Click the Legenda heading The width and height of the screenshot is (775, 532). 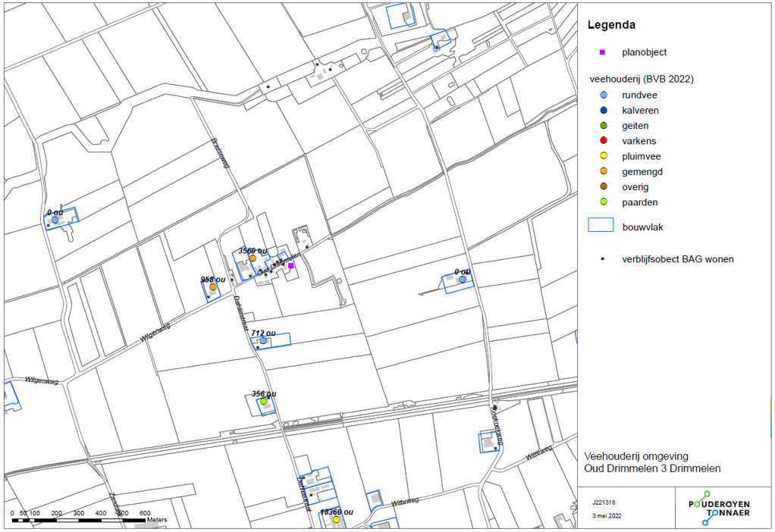click(x=611, y=25)
